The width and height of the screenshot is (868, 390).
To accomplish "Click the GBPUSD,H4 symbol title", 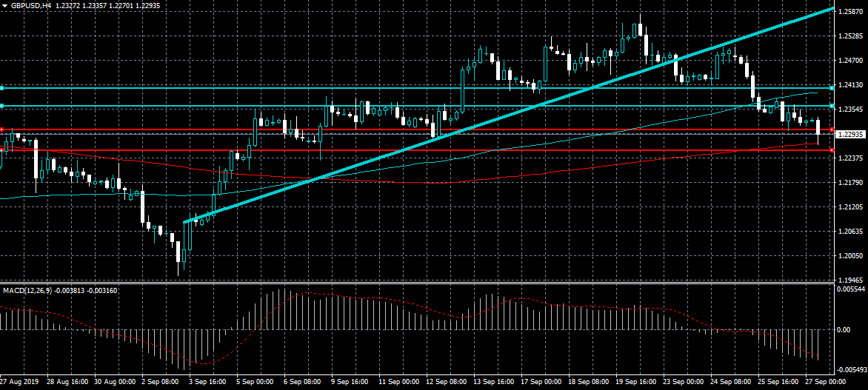I will [30, 5].
